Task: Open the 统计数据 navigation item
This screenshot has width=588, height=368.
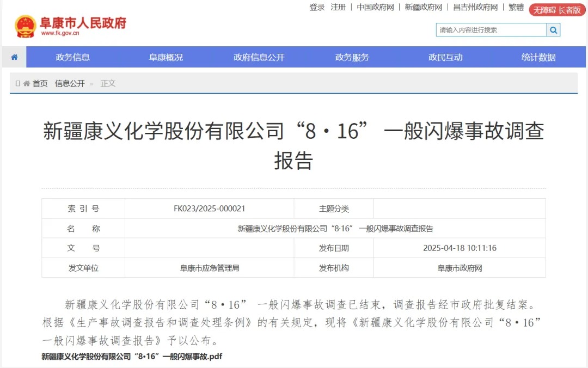Action: [538, 57]
